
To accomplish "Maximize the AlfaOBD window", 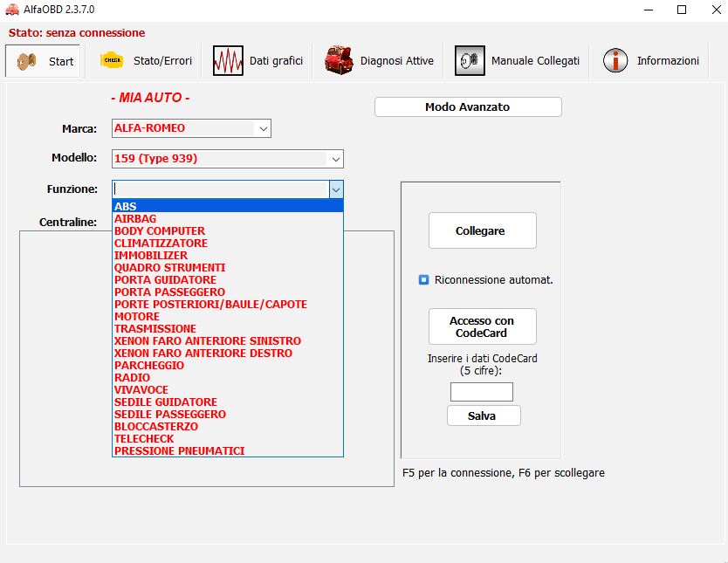I will pos(682,10).
